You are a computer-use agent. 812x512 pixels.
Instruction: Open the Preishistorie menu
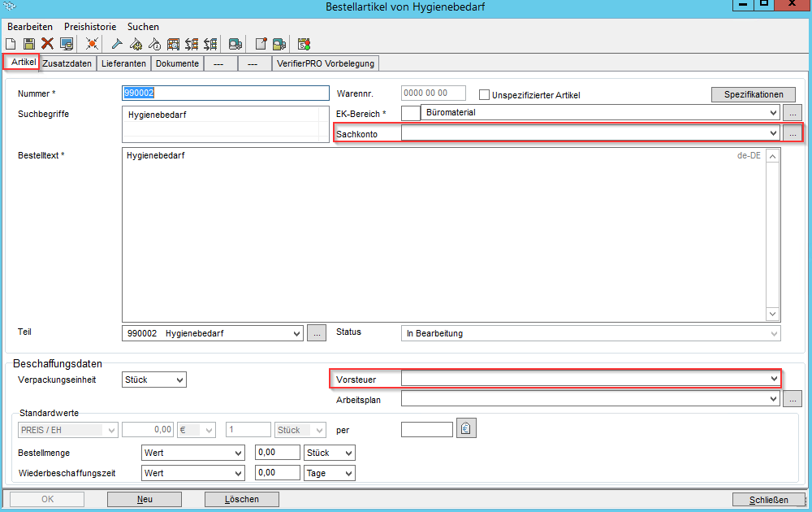coord(89,27)
